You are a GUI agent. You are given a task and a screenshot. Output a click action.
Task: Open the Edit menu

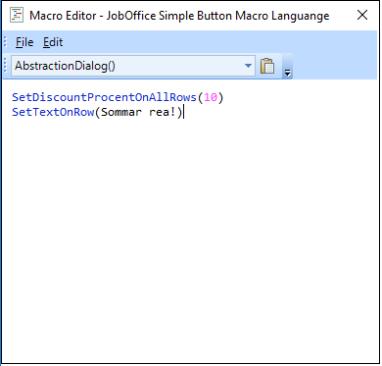[x=53, y=42]
